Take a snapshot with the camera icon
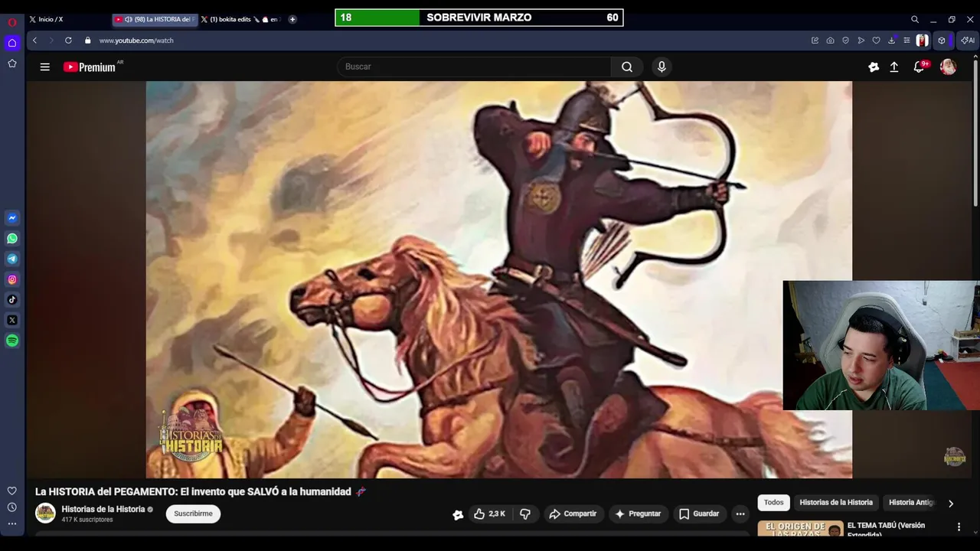The width and height of the screenshot is (980, 551). pos(830,41)
